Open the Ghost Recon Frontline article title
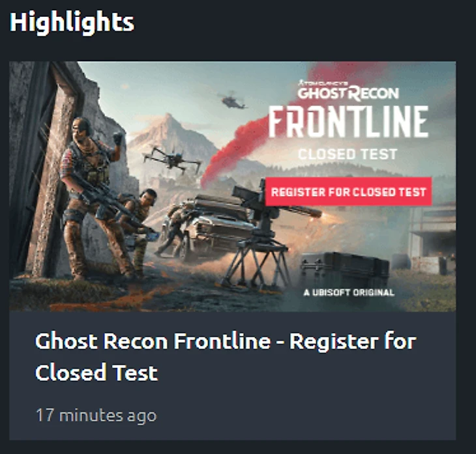476x454 pixels. click(x=225, y=357)
